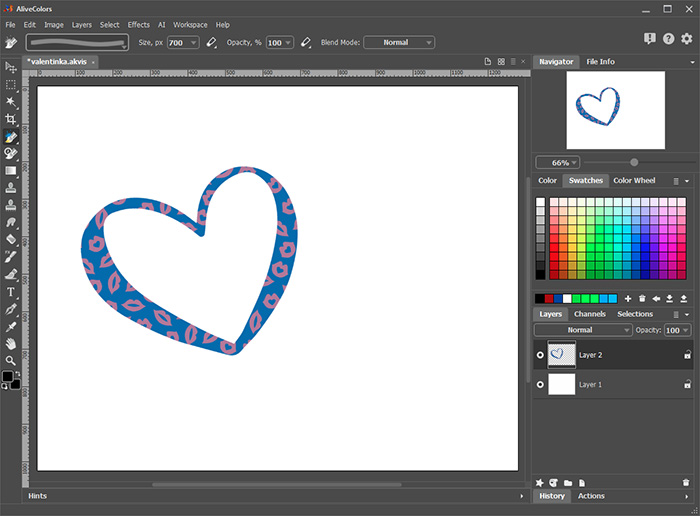Open the Swatches panel options menu arrow

click(687, 181)
